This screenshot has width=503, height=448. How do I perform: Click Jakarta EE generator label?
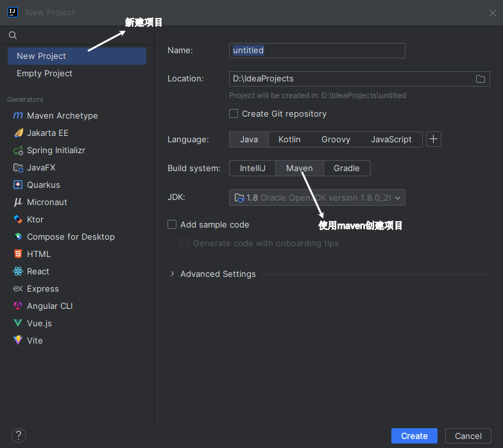tap(47, 133)
